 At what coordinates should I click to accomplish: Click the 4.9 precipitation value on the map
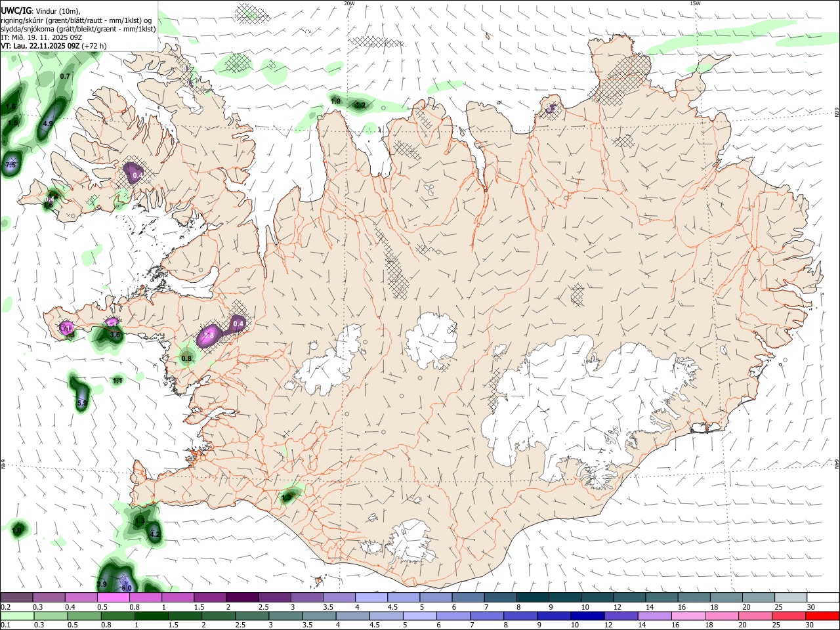point(48,123)
